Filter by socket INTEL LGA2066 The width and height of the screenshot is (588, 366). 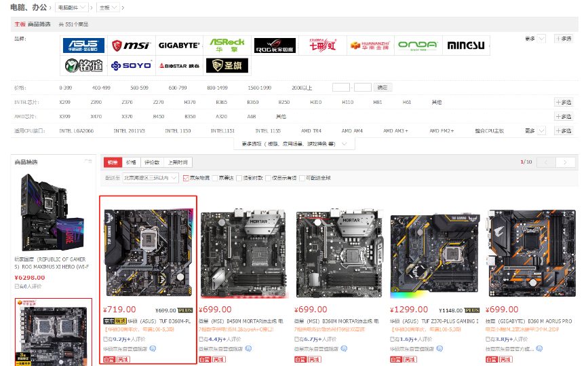77,130
